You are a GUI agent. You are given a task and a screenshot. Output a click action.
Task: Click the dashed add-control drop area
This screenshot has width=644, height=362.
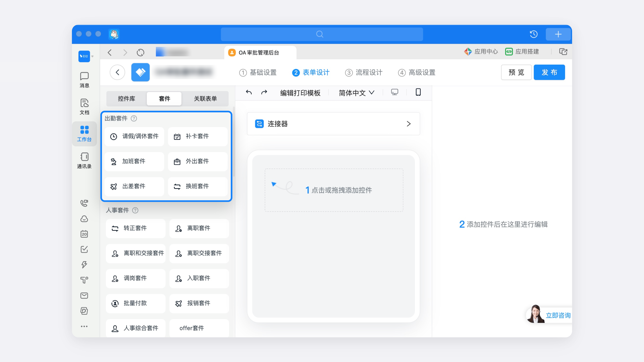[334, 190]
